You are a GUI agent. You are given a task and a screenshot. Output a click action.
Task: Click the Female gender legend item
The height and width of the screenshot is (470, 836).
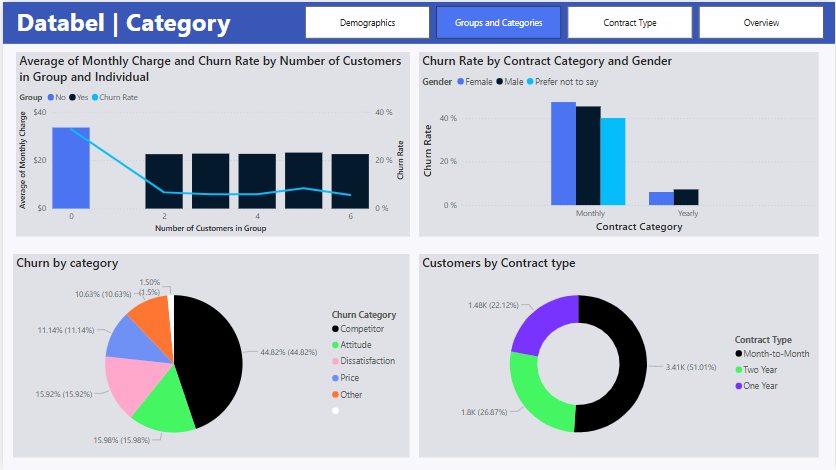point(475,82)
